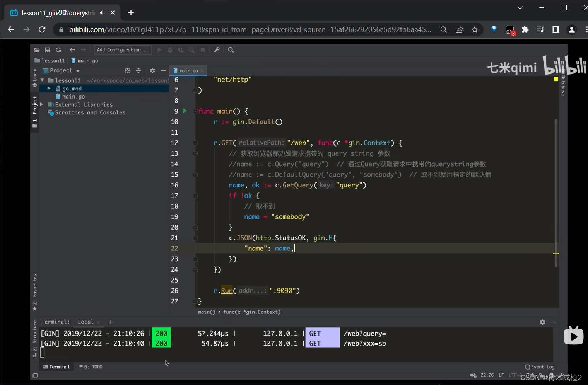
Task: Click the editor vertical scrollbar
Action: [556, 193]
